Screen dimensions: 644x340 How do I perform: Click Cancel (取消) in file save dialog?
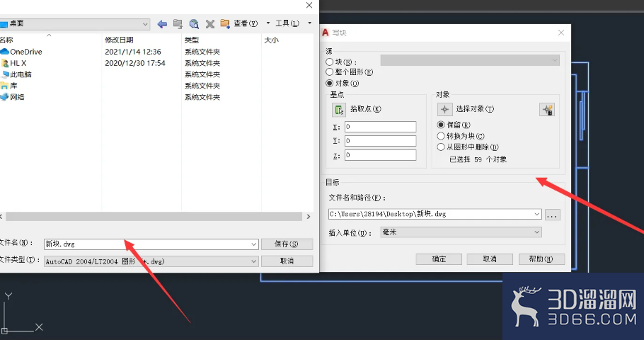coord(287,261)
